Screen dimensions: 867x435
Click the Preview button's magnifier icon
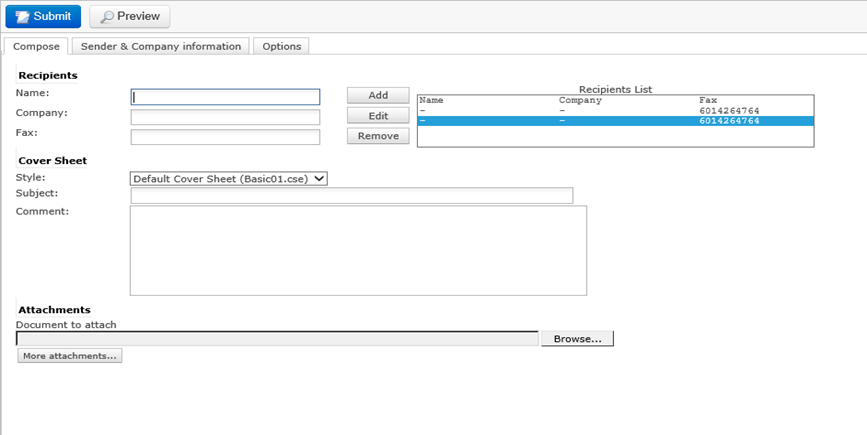(106, 17)
